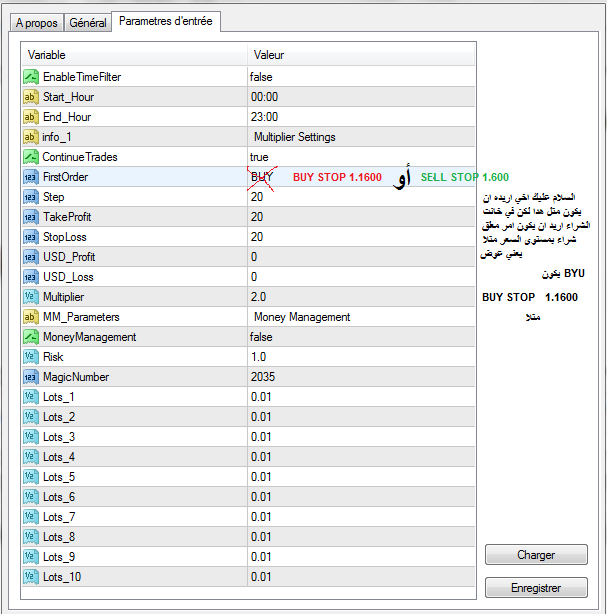Screen dimensions: 607x614
Task: Click the Lots_1 double type icon
Action: [30, 397]
